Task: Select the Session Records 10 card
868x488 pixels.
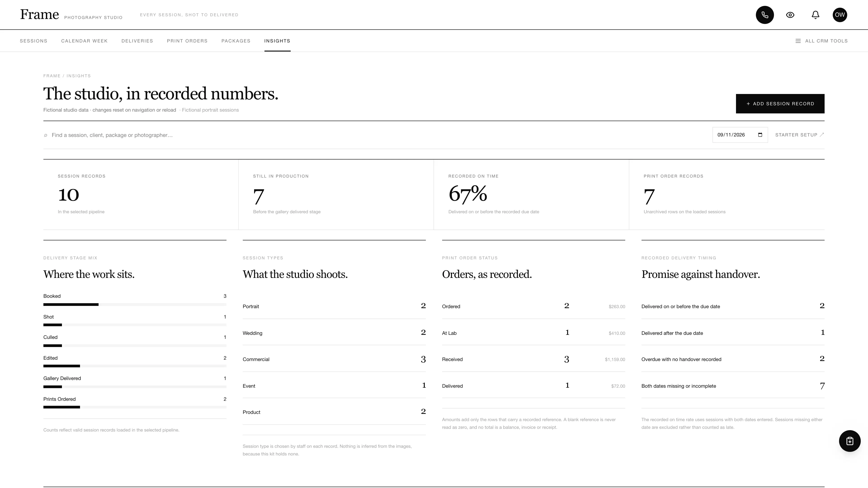Action: (x=141, y=194)
